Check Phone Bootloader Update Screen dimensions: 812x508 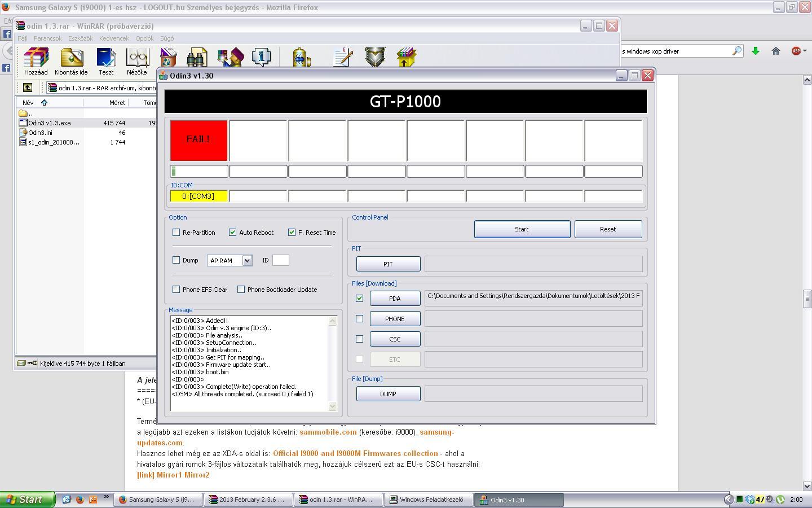coord(241,289)
